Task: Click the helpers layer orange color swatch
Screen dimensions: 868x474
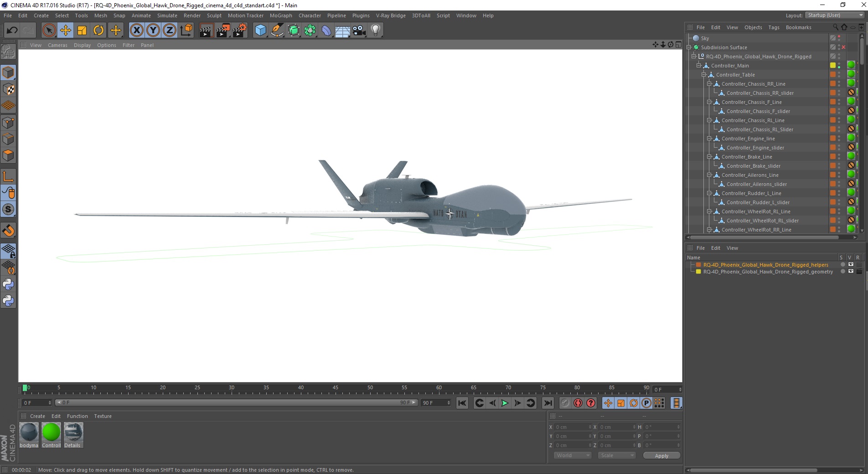Action: tap(698, 265)
